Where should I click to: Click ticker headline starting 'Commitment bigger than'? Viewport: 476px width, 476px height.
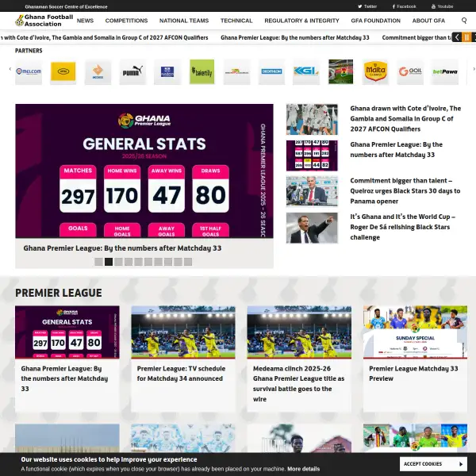coord(416,37)
